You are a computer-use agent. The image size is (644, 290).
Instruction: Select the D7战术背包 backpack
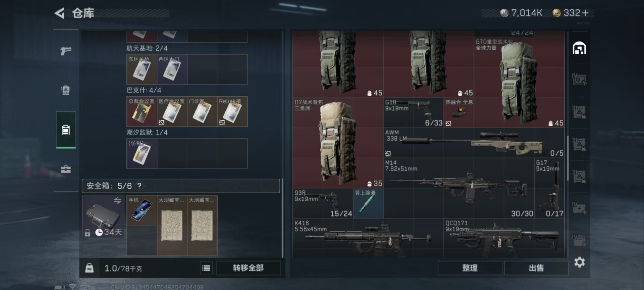[338, 143]
